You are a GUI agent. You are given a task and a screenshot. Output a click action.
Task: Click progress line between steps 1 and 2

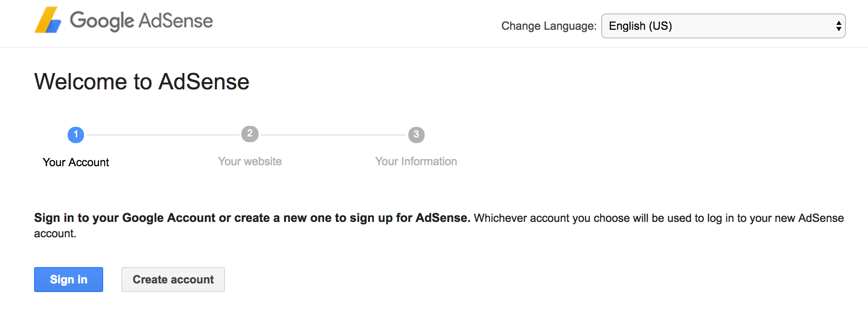pos(163,135)
